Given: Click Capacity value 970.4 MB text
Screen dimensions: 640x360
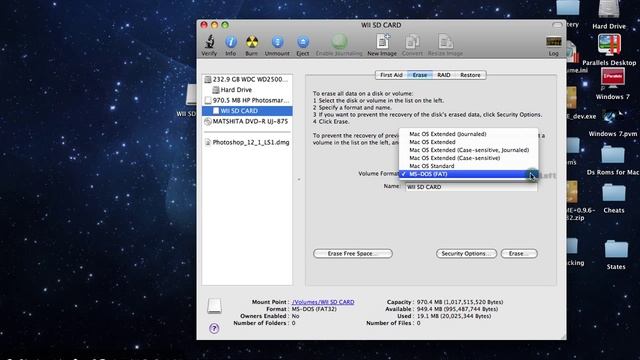Looking at the screenshot, I should point(460,302).
